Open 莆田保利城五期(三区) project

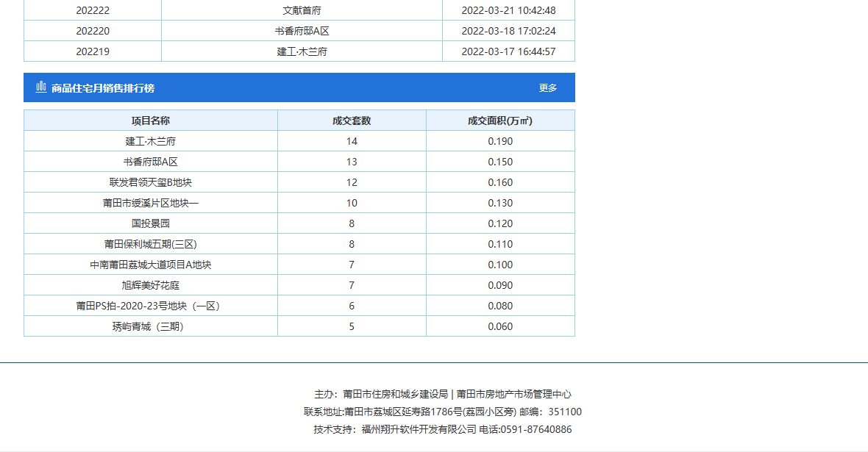coord(151,244)
